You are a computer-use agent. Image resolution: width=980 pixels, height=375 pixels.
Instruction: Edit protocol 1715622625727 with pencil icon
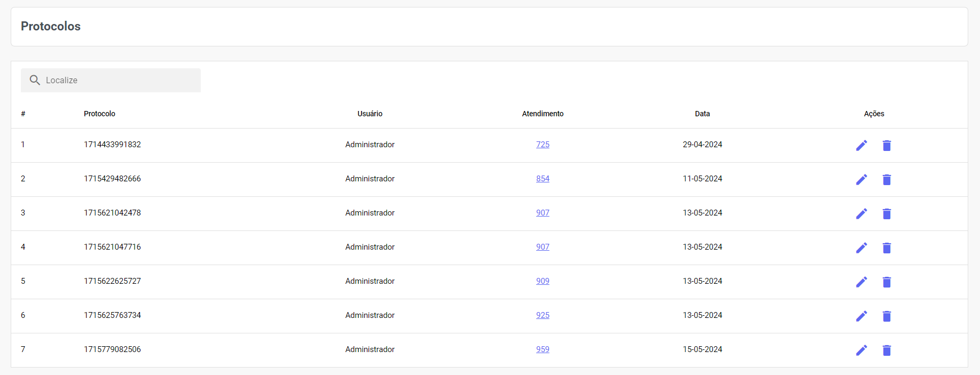(861, 282)
